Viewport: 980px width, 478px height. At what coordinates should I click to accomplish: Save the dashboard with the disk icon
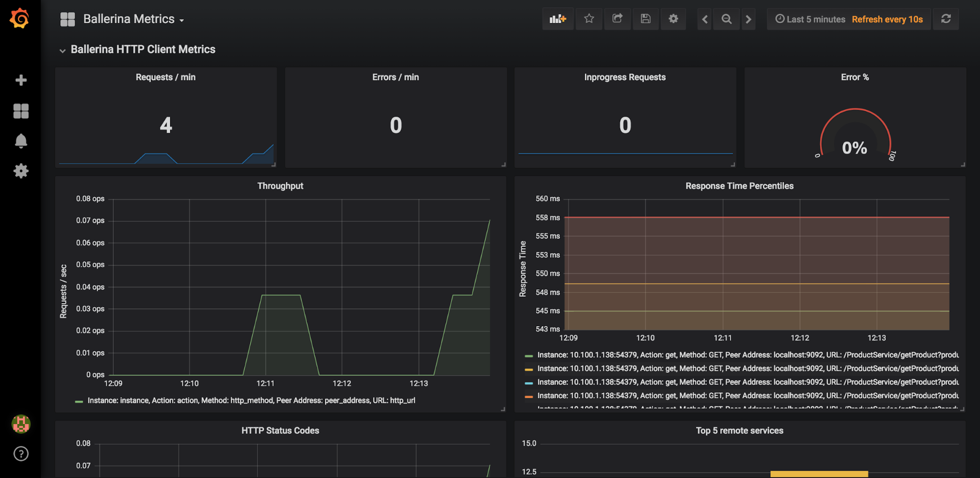tap(646, 19)
